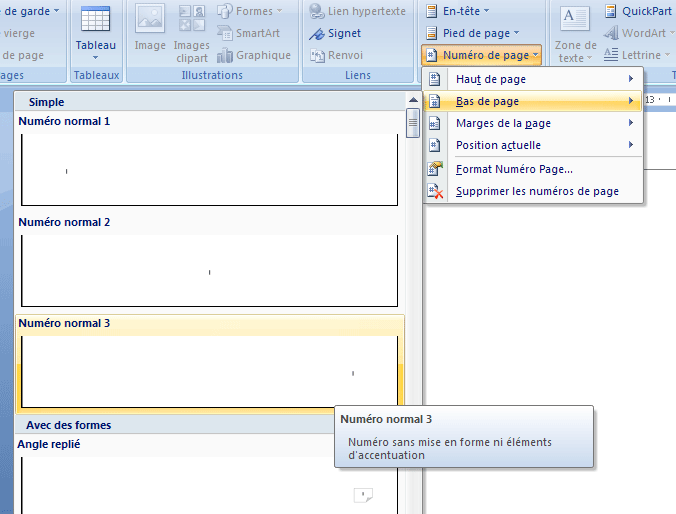Expand the Formes dropdown

coord(251,11)
